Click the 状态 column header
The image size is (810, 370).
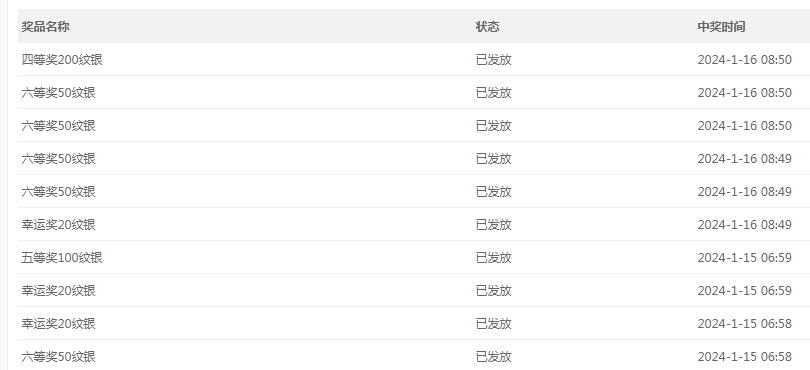point(488,27)
